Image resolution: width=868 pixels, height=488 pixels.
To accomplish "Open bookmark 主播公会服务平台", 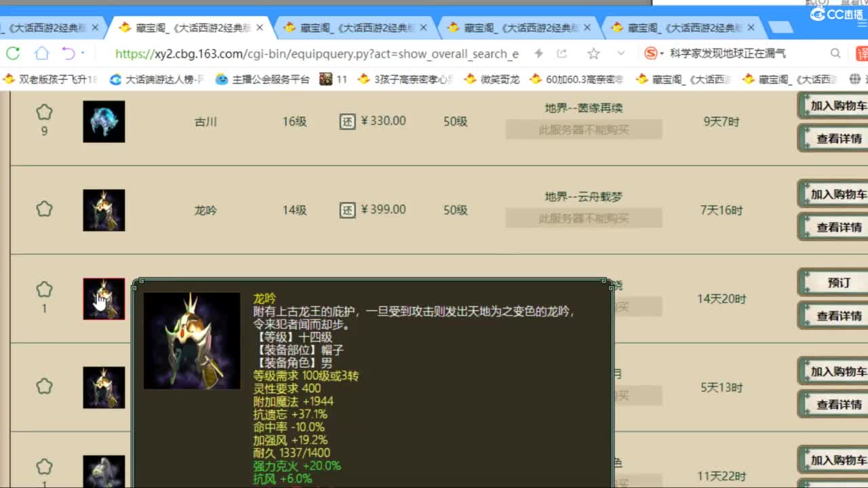I will click(x=263, y=79).
